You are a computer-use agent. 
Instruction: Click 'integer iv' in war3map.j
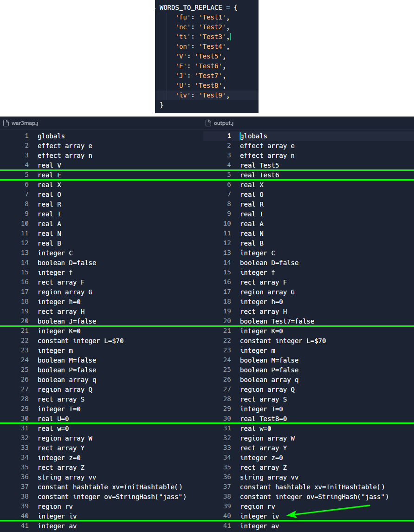click(57, 516)
